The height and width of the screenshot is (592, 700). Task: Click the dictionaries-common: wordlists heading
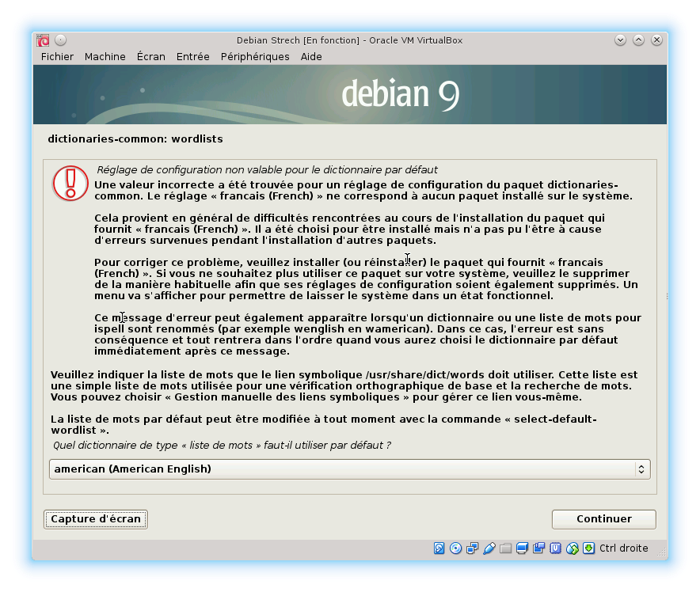pos(135,139)
